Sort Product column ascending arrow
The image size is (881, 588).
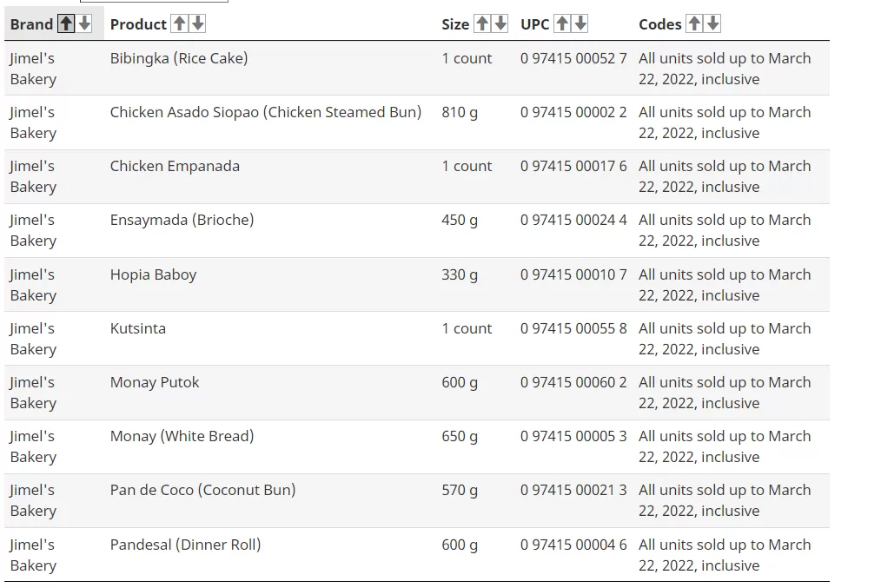tap(179, 23)
